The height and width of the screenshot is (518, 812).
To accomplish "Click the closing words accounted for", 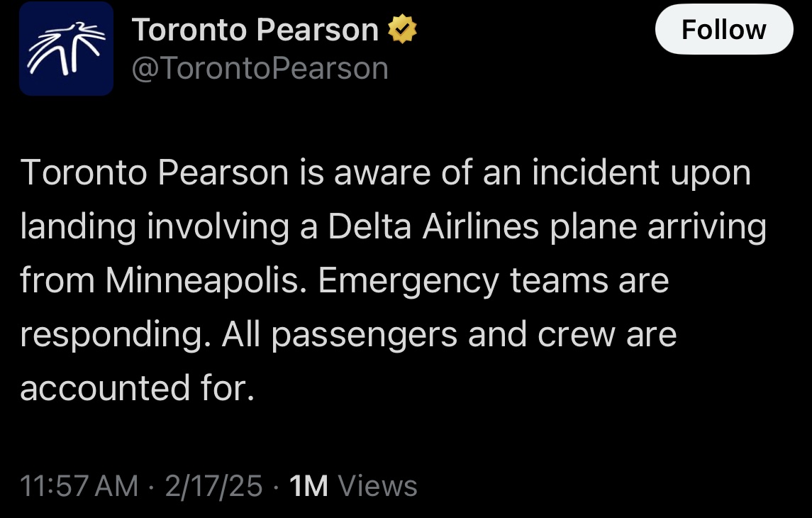I will 137,388.
